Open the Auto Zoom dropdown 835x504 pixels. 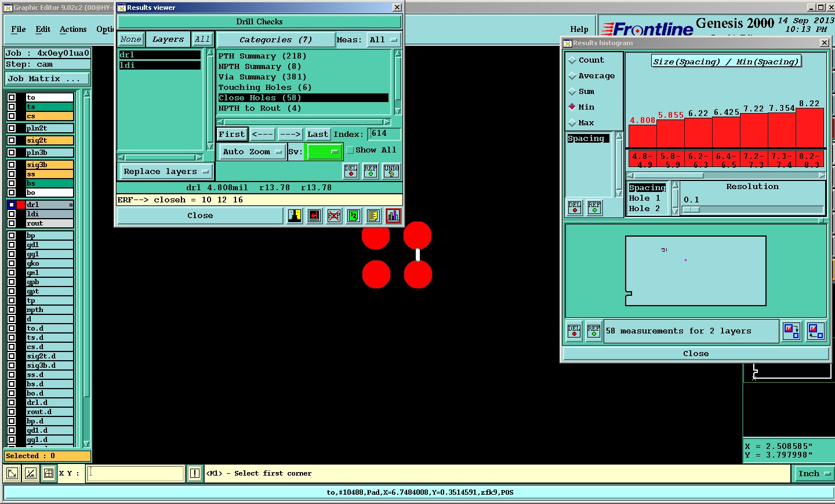click(252, 152)
